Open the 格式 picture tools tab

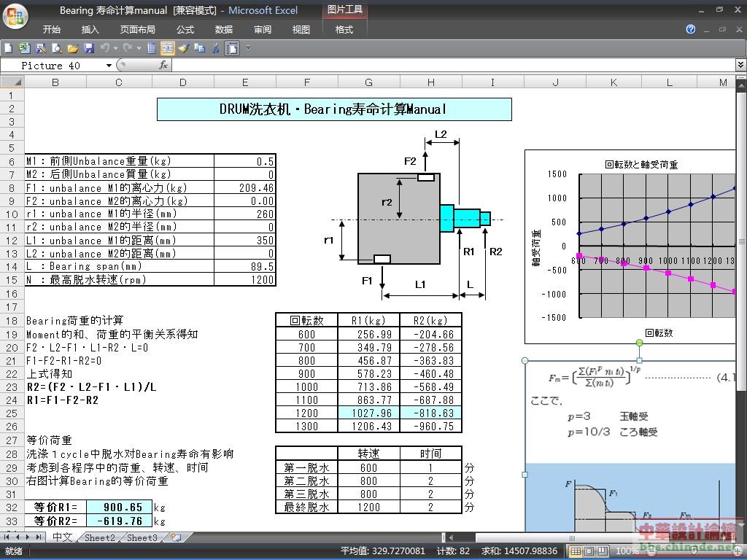(344, 29)
